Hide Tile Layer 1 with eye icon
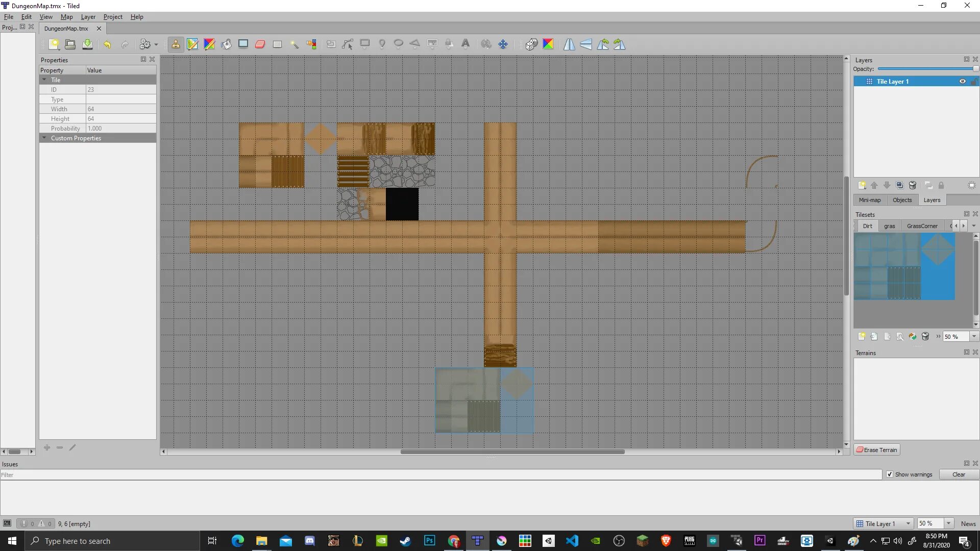This screenshot has width=980, height=551. coord(962,82)
